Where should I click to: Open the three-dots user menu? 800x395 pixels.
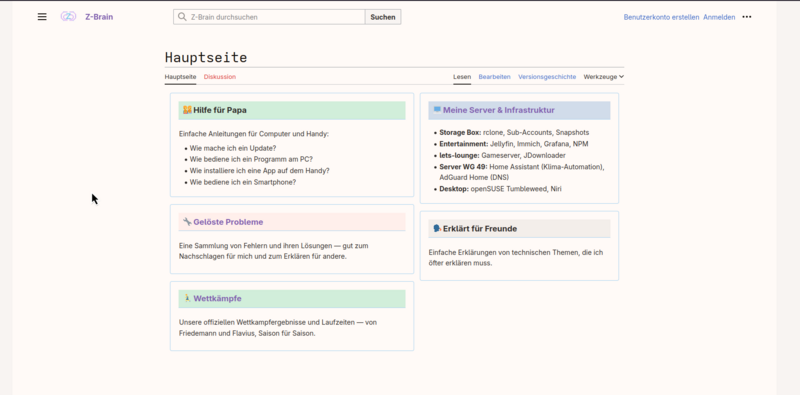click(x=747, y=17)
